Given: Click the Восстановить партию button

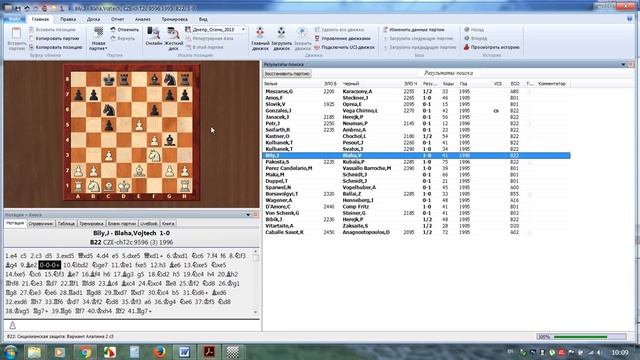Looking at the screenshot, I should tap(287, 74).
